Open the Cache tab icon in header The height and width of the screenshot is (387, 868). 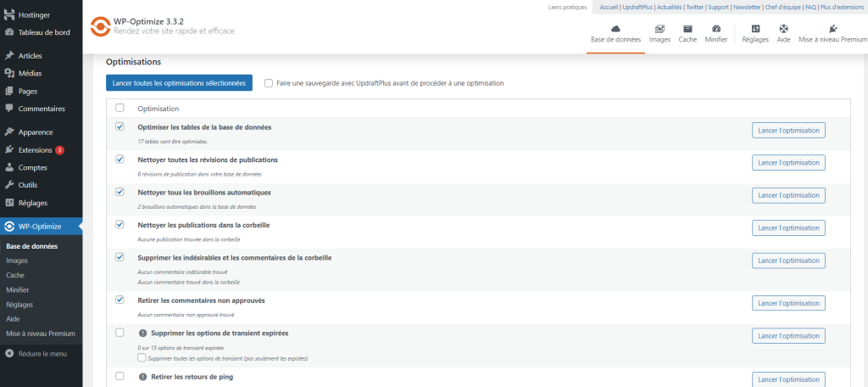(x=687, y=29)
